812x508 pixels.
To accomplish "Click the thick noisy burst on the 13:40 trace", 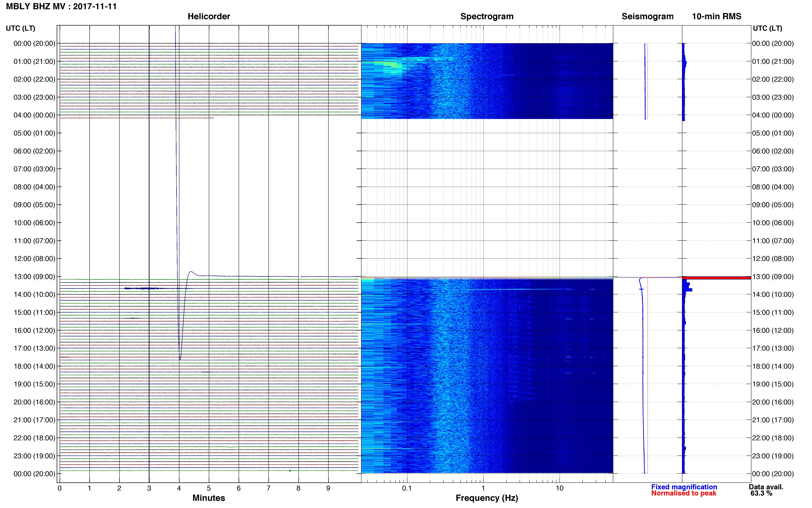I will coord(143,288).
